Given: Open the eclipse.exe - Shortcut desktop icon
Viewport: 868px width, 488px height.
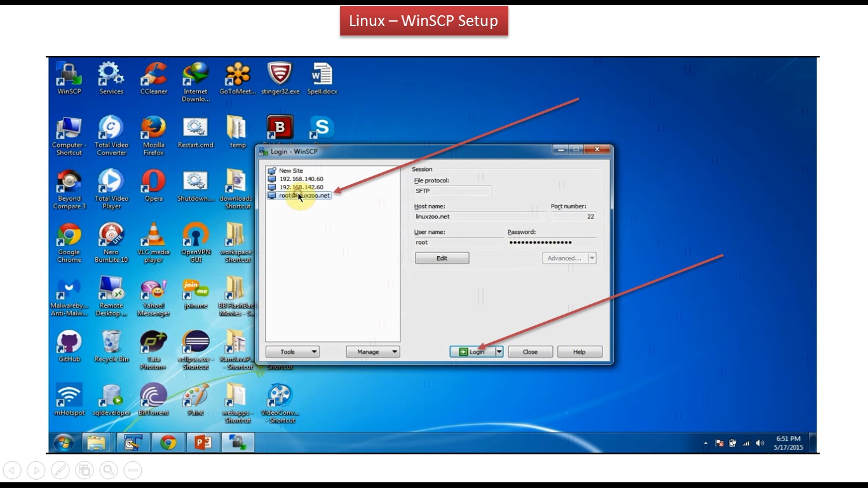Looking at the screenshot, I should coord(196,350).
